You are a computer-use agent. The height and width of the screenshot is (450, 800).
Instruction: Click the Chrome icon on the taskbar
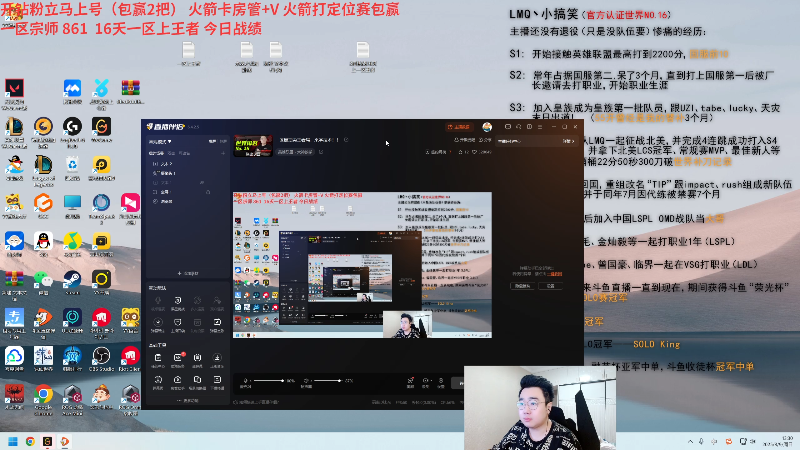30,441
